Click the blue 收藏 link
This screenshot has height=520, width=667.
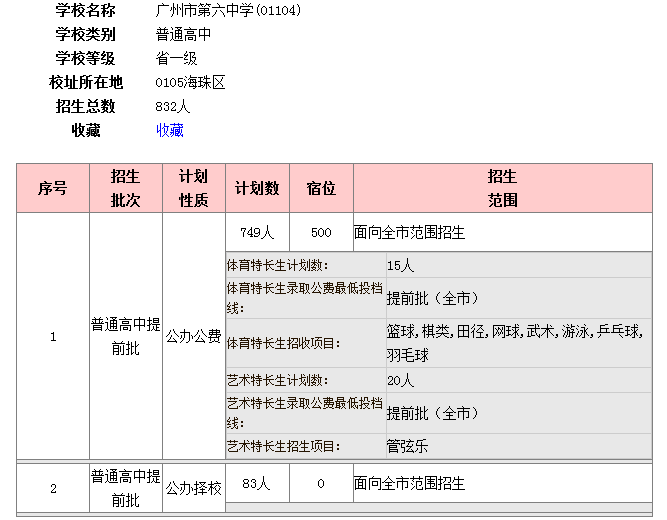(x=170, y=130)
